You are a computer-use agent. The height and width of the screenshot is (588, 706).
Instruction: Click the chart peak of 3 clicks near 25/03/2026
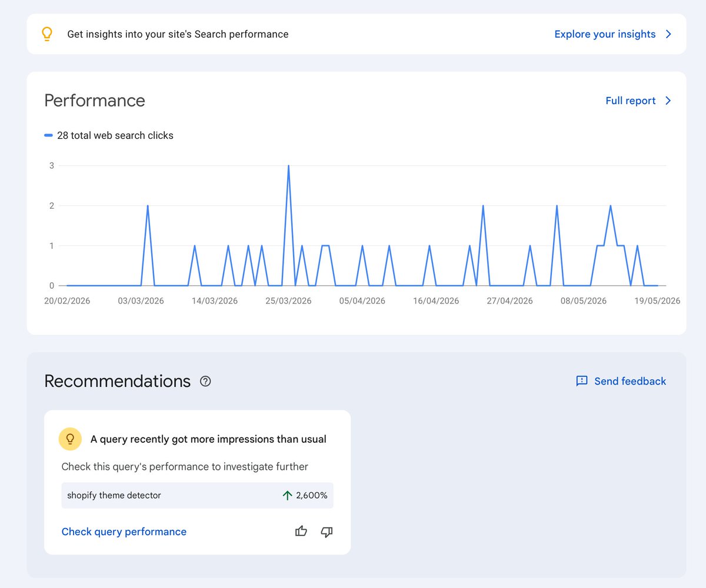point(288,166)
